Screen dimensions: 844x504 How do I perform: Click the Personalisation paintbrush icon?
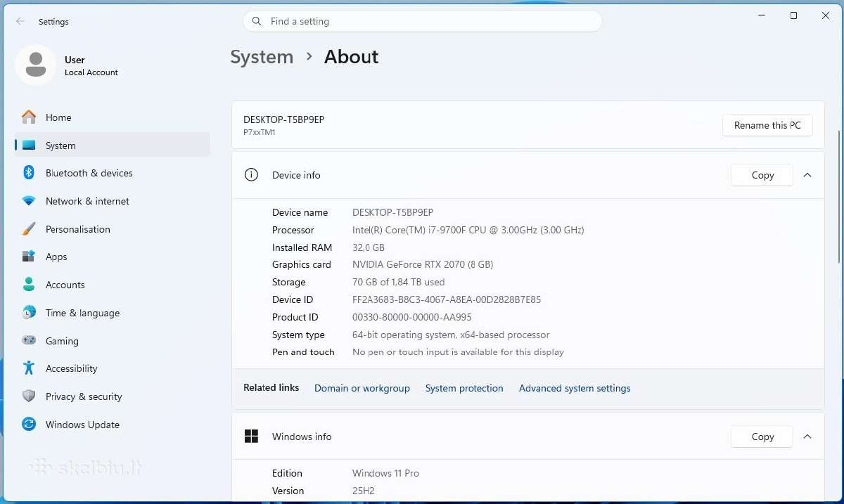pyautogui.click(x=29, y=229)
